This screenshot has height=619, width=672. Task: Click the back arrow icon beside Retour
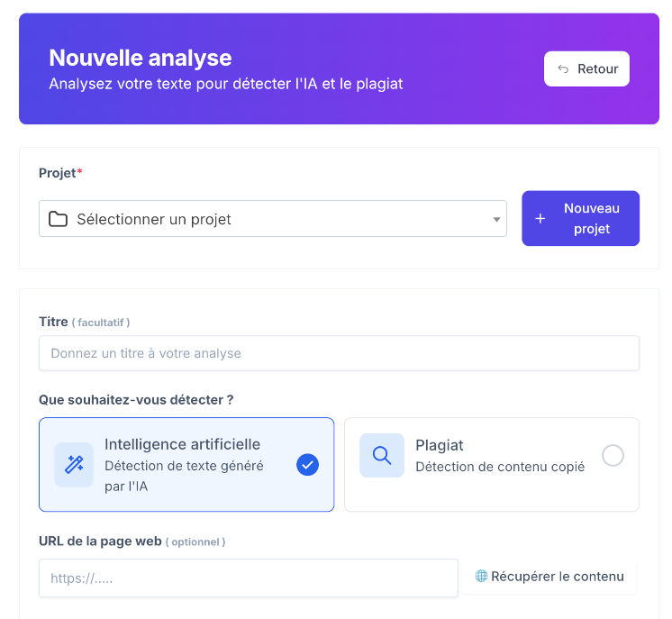pyautogui.click(x=563, y=69)
